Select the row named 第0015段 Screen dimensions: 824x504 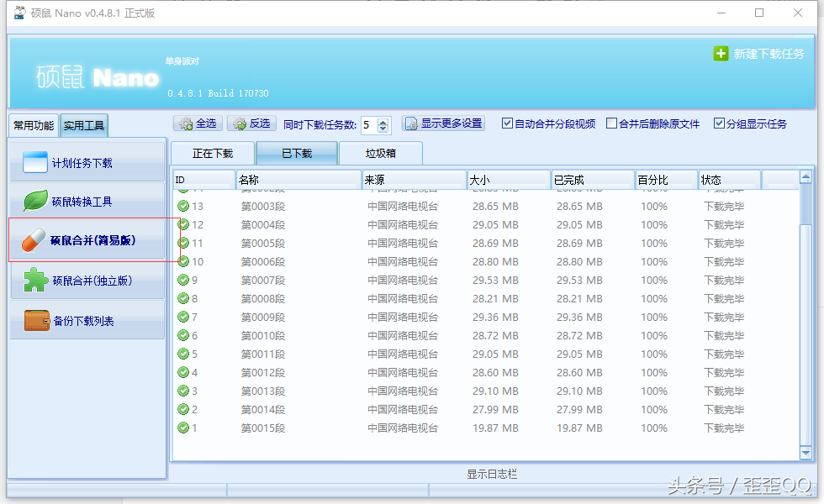point(486,428)
